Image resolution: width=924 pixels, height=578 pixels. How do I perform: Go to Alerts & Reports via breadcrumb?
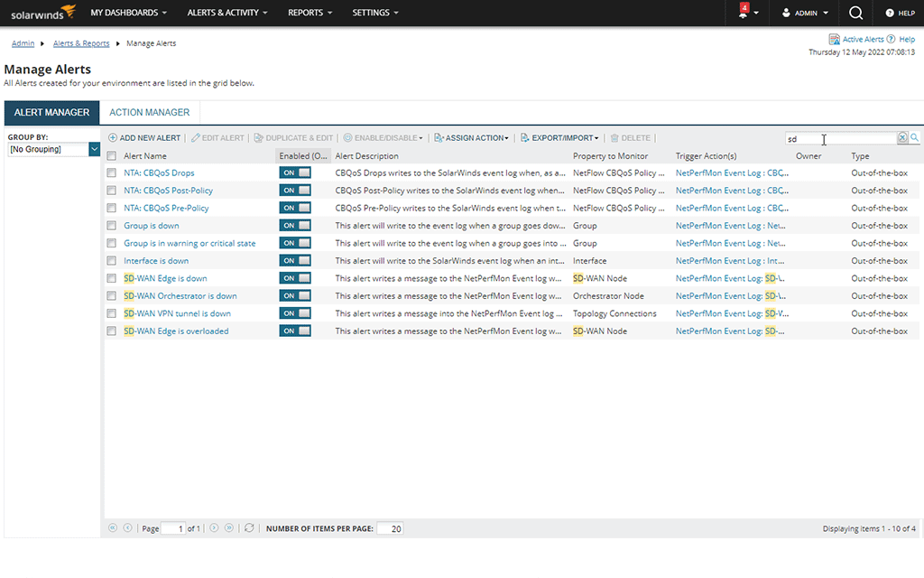click(x=81, y=42)
